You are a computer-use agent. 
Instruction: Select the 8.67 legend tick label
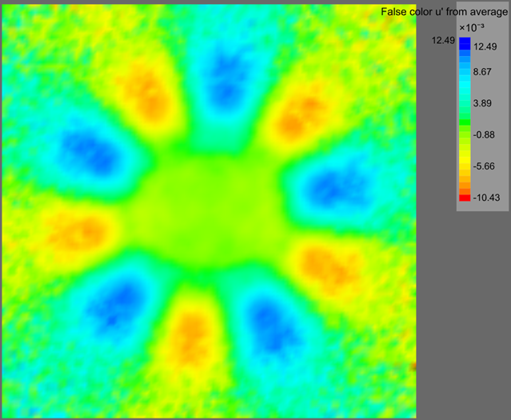pyautogui.click(x=485, y=72)
